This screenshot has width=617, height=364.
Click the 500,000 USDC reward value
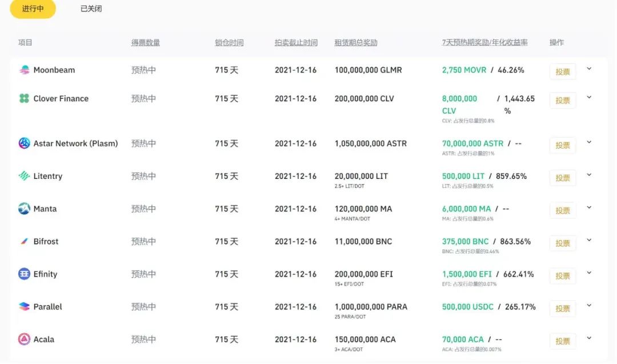pyautogui.click(x=467, y=307)
